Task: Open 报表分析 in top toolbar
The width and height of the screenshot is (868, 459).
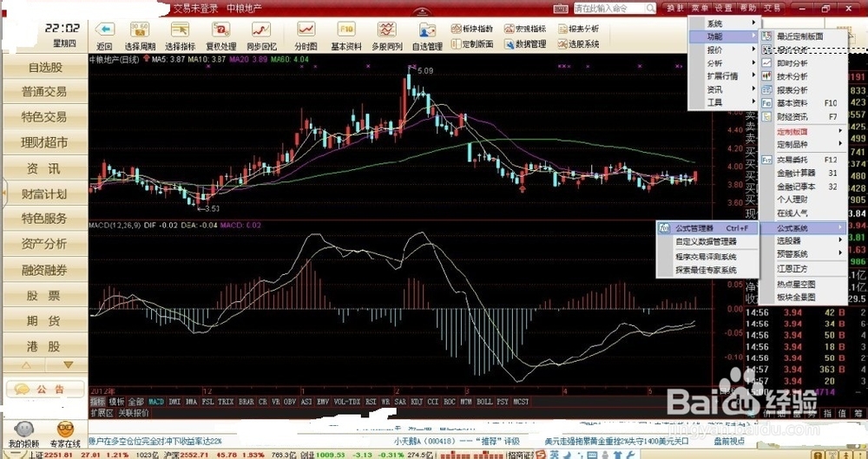Action: [x=578, y=29]
